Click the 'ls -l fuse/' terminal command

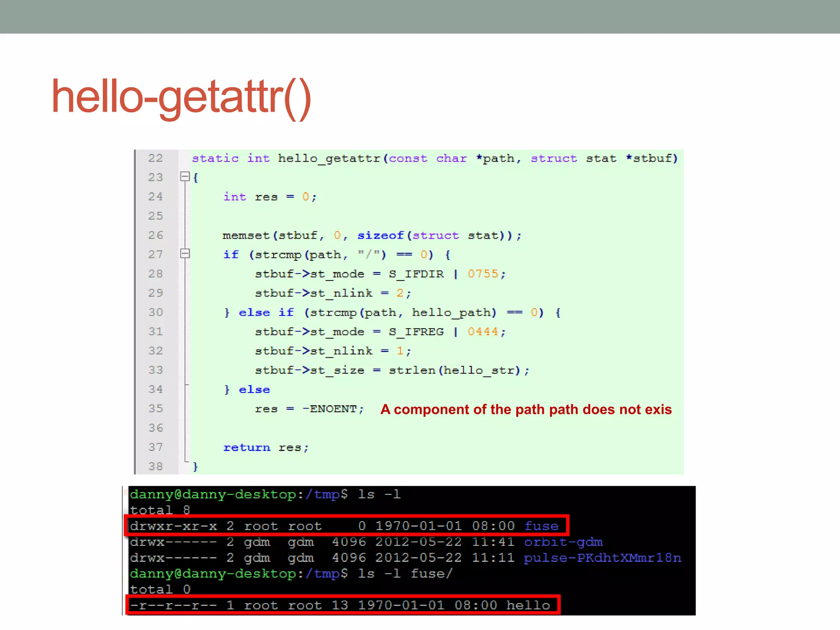tap(405, 574)
